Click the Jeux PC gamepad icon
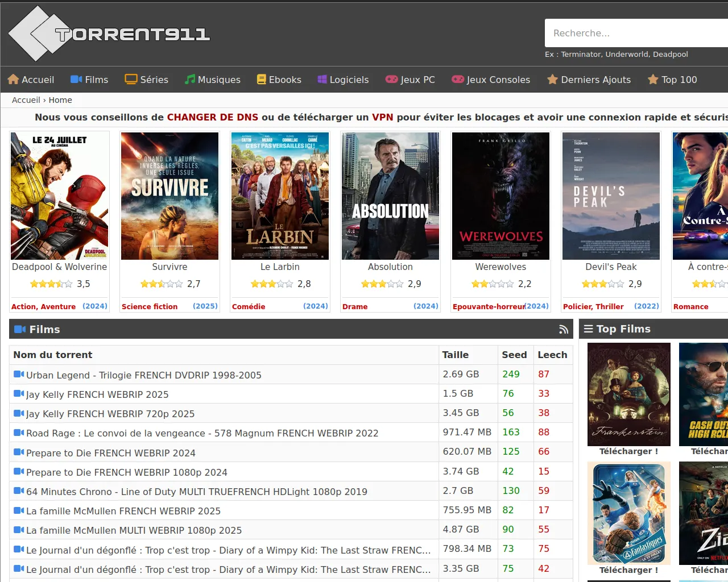The height and width of the screenshot is (582, 728). click(x=391, y=80)
